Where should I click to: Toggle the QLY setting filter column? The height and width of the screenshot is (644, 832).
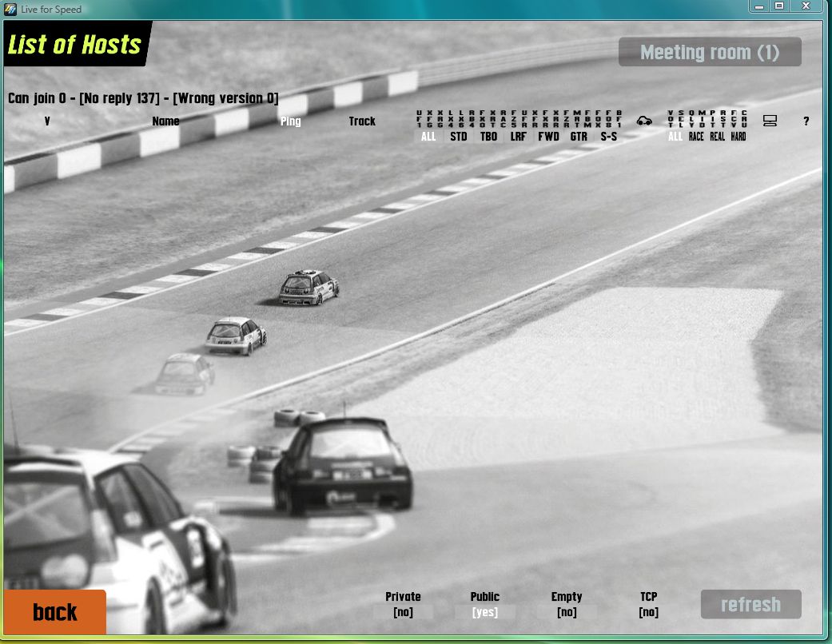click(691, 119)
